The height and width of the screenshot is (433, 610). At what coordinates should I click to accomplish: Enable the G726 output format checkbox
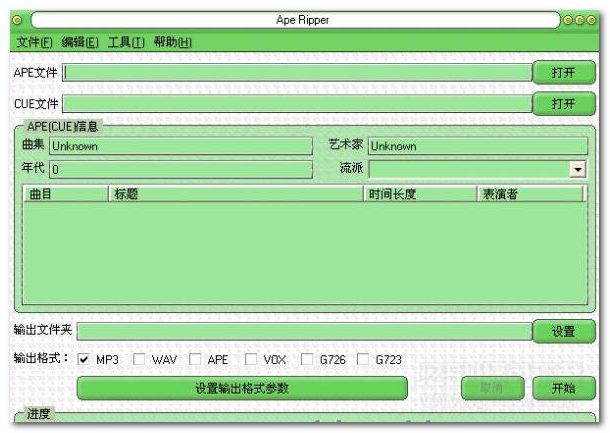coord(307,359)
